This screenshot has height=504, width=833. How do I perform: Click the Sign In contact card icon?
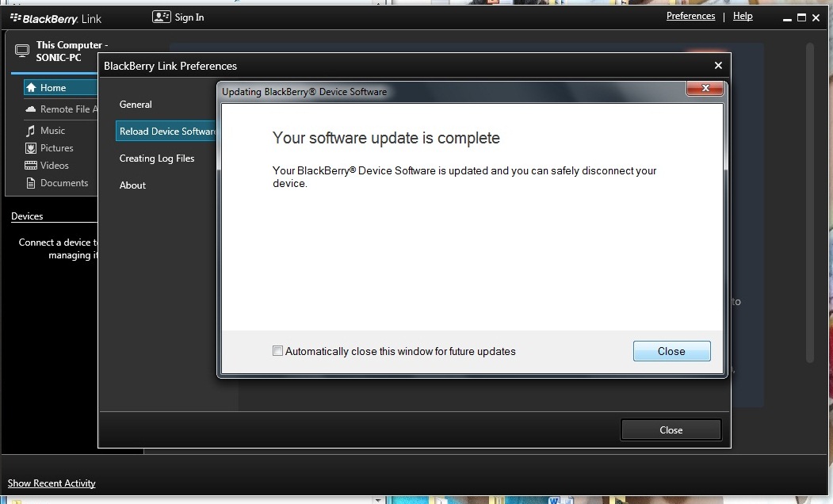pos(161,17)
